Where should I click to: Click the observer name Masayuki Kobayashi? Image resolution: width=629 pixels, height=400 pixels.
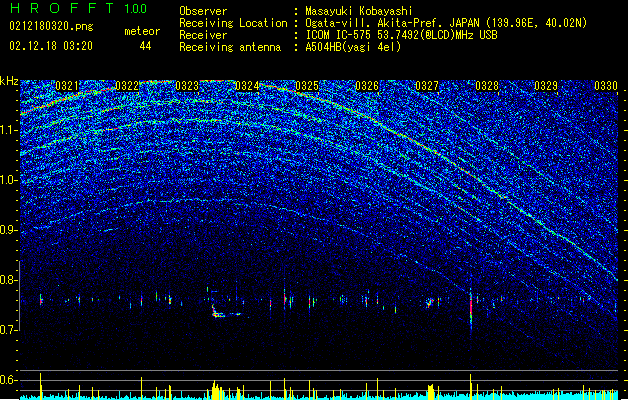tap(359, 11)
